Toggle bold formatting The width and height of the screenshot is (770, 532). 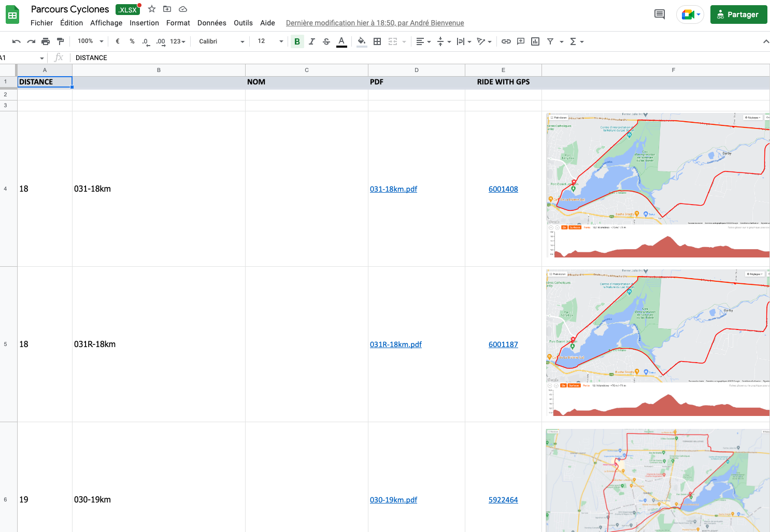(x=297, y=41)
